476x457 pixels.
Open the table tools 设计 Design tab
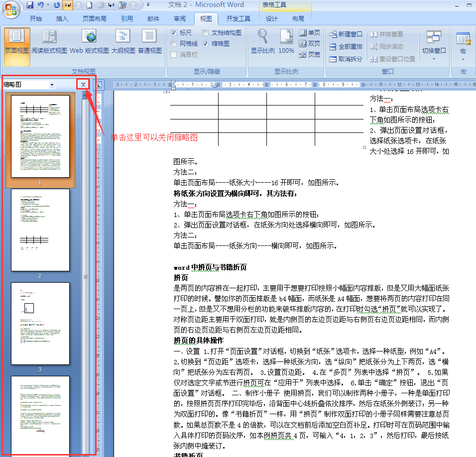click(x=271, y=19)
